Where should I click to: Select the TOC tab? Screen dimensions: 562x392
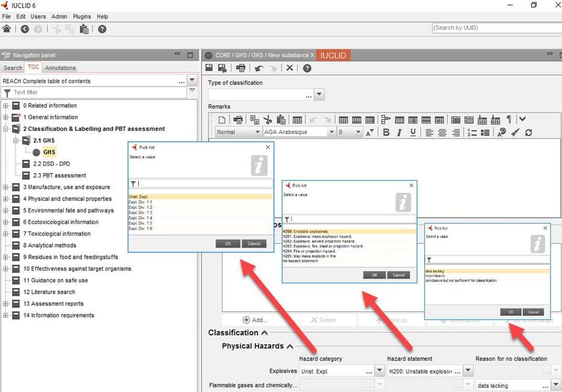pyautogui.click(x=33, y=67)
